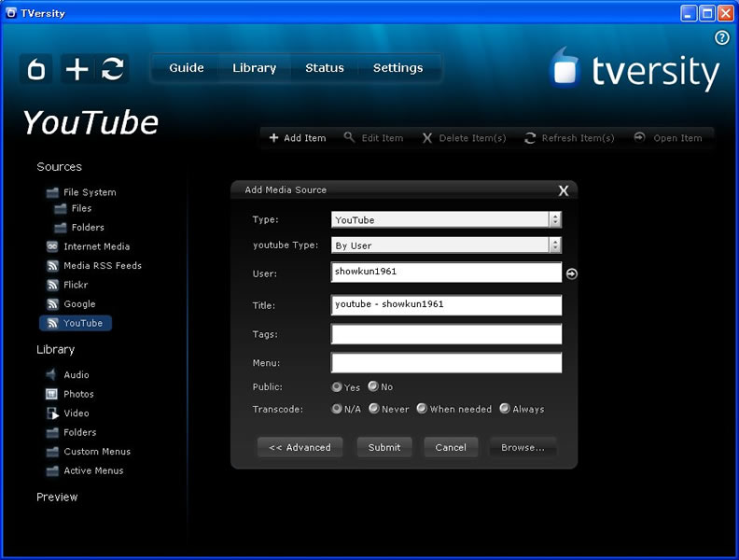Click the large refresh arrows icon
Screen dimensions: 739x560
click(112, 69)
